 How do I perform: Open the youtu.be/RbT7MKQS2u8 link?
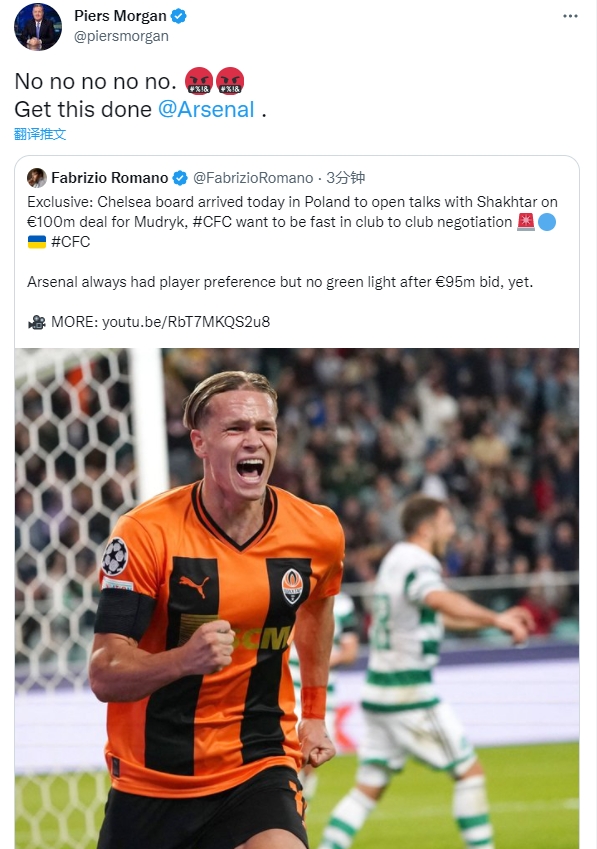pos(186,322)
